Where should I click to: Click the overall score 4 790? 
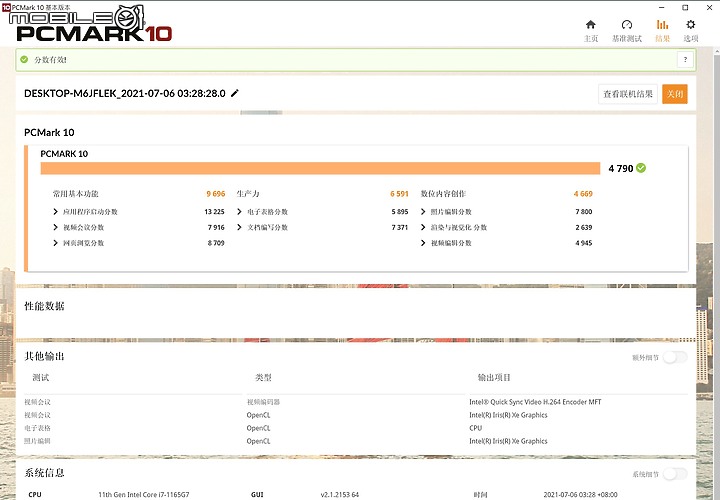click(x=621, y=169)
